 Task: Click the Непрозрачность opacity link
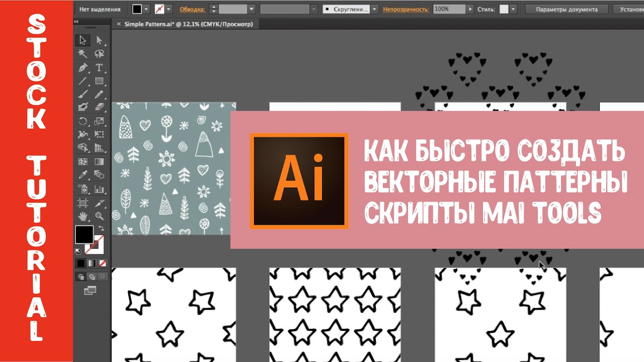tap(406, 9)
